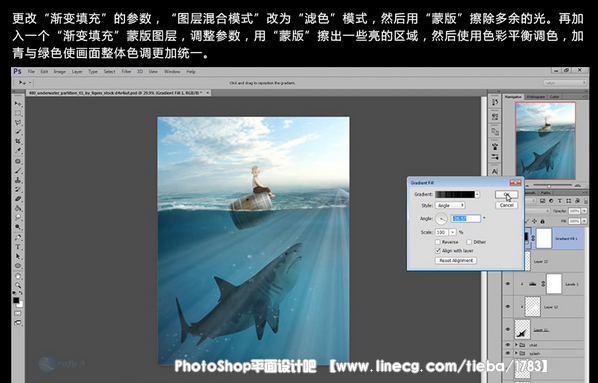Open the Opacity dropdown arrow in Layers

pos(584,211)
